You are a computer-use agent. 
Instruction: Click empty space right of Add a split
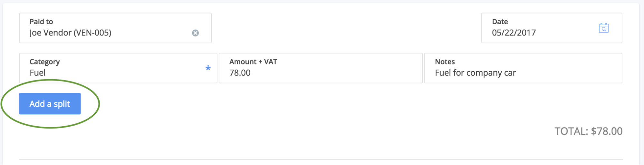pyautogui.click(x=290, y=104)
